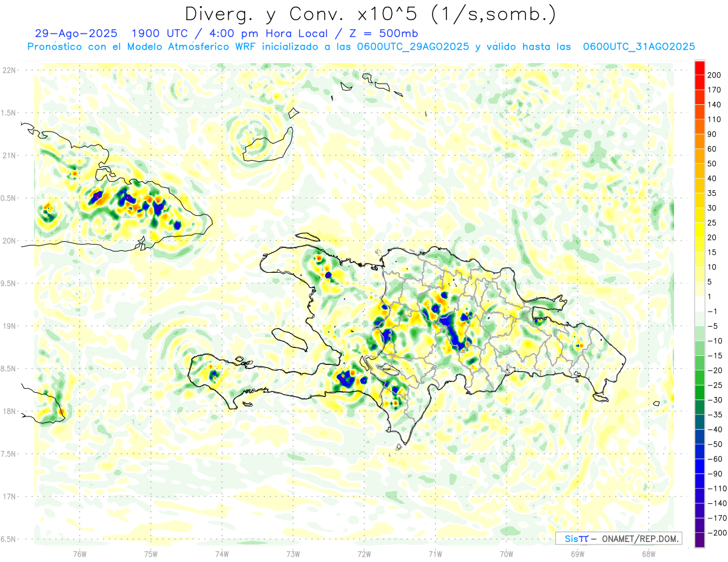Click the 20N latitude axis label
The image size is (728, 562).
(10, 241)
